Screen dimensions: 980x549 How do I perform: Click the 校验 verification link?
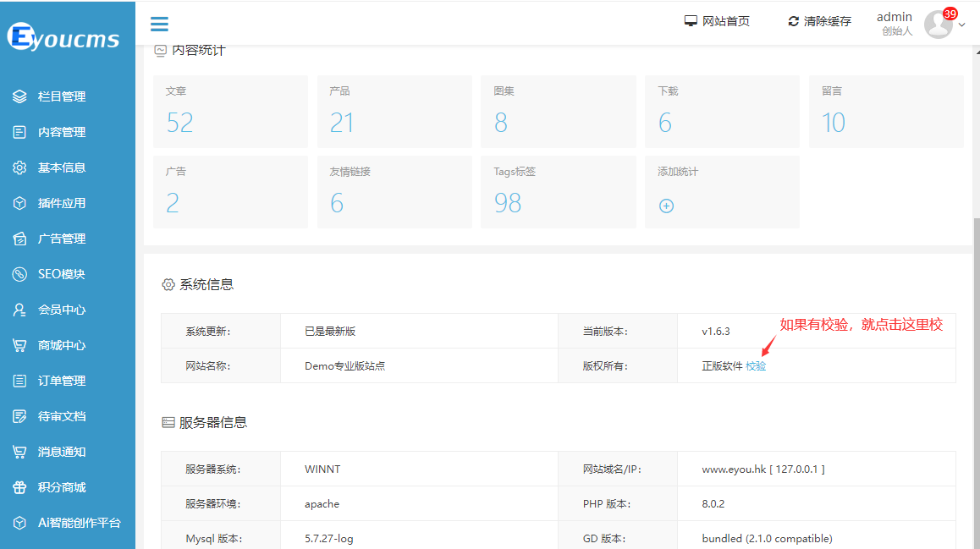754,365
